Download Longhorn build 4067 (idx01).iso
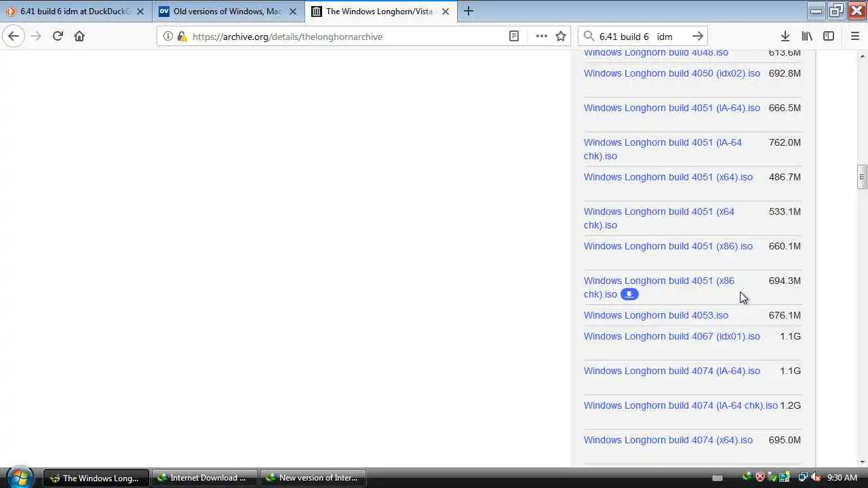This screenshot has height=488, width=868. 672,336
